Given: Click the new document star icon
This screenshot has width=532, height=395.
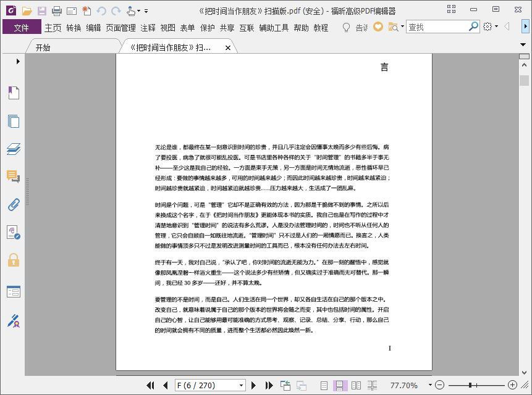Looking at the screenshot, I should coord(87,11).
